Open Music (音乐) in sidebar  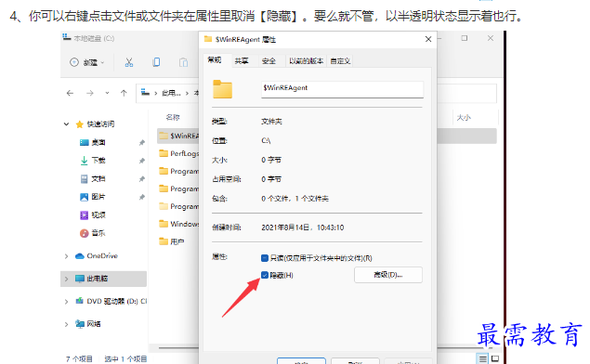[x=93, y=233]
